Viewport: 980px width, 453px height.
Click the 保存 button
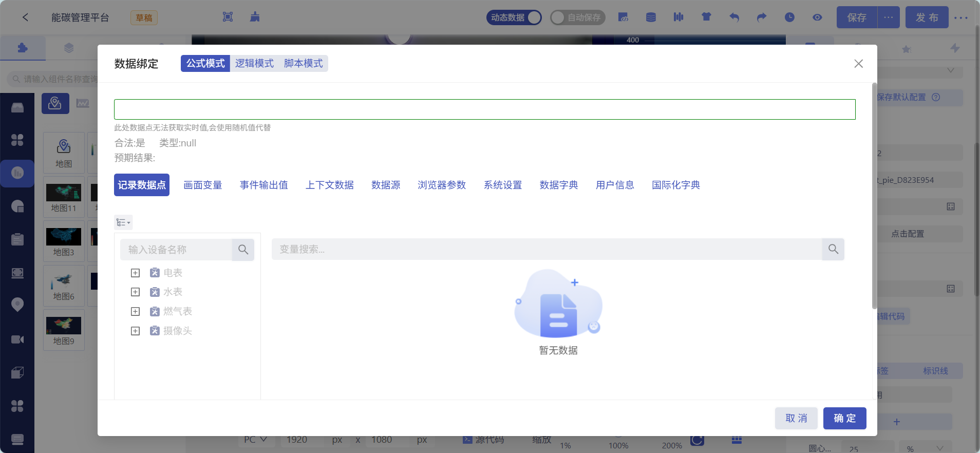point(857,17)
